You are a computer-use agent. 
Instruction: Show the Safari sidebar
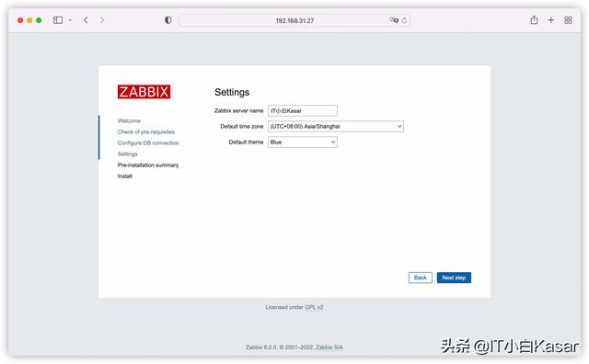(x=58, y=20)
